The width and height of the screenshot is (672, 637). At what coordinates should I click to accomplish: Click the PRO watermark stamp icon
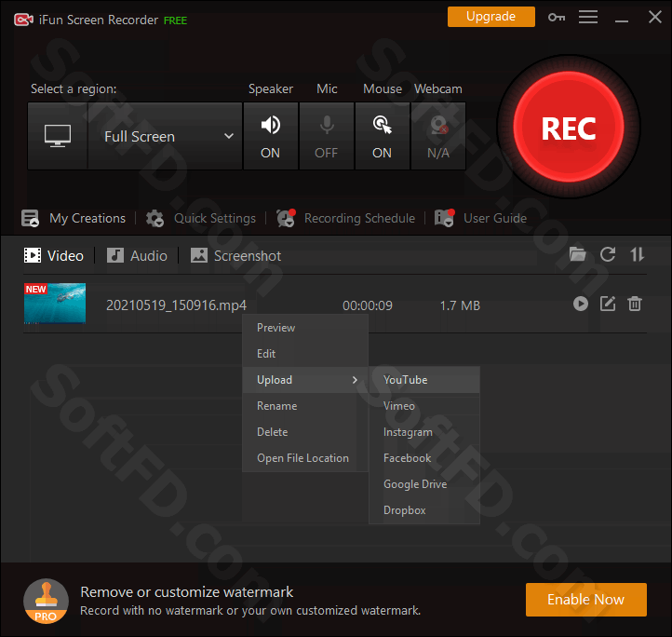pos(46,601)
